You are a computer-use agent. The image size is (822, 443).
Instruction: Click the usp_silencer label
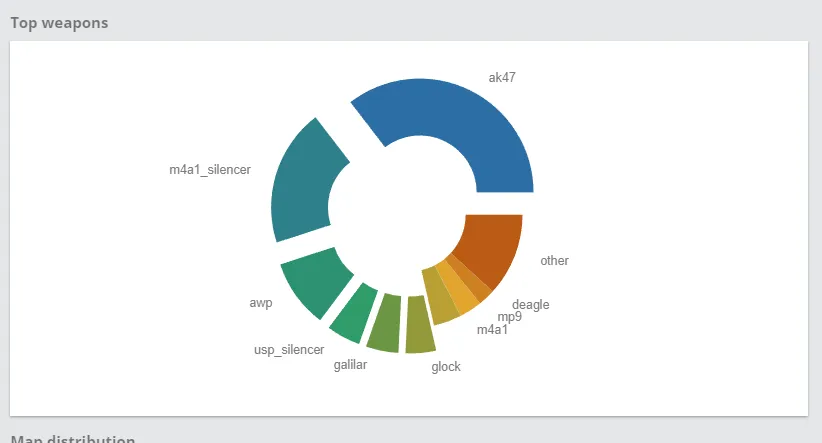(x=289, y=350)
